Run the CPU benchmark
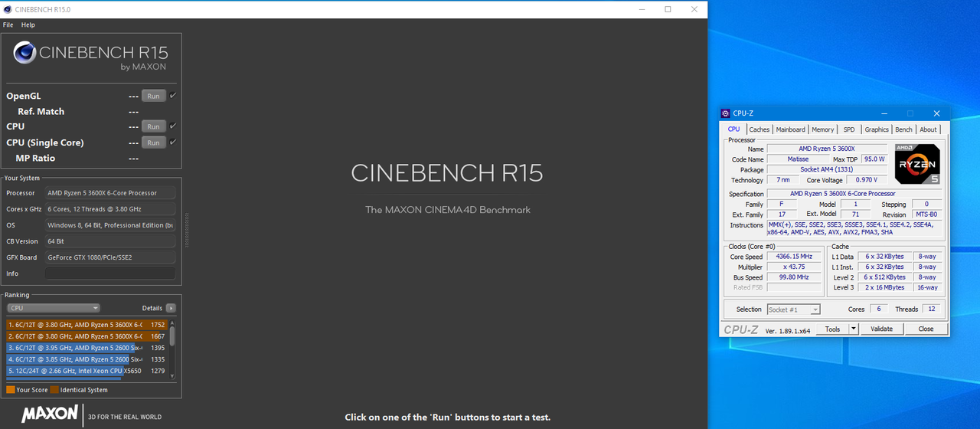The height and width of the screenshot is (429, 980). [154, 126]
